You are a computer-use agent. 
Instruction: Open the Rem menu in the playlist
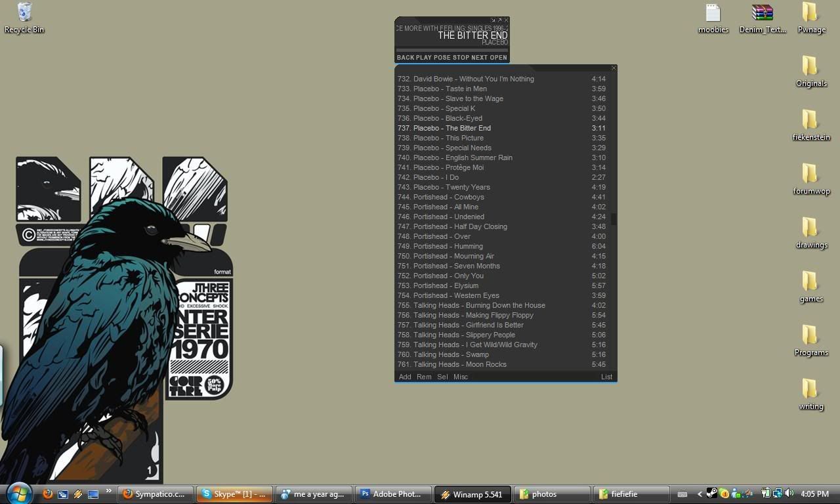pyautogui.click(x=424, y=377)
